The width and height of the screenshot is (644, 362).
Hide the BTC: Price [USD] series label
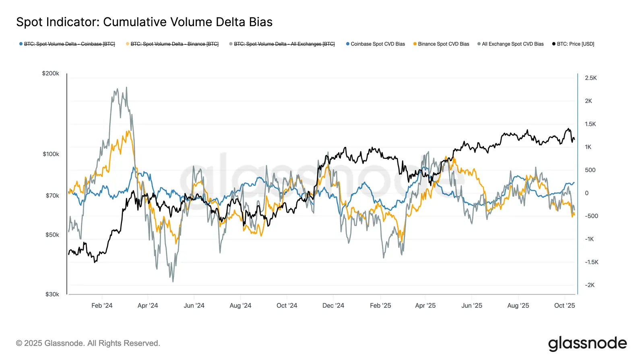(x=575, y=44)
